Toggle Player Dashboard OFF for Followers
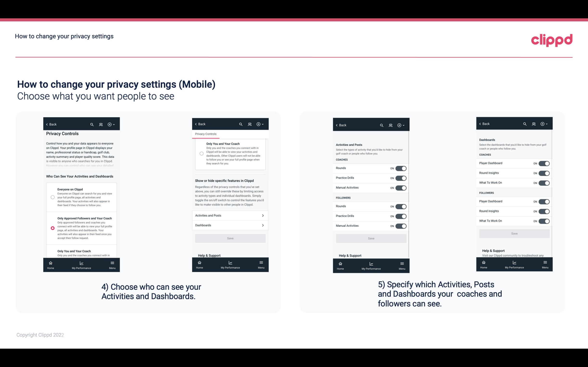This screenshot has height=367, width=588. (x=544, y=201)
